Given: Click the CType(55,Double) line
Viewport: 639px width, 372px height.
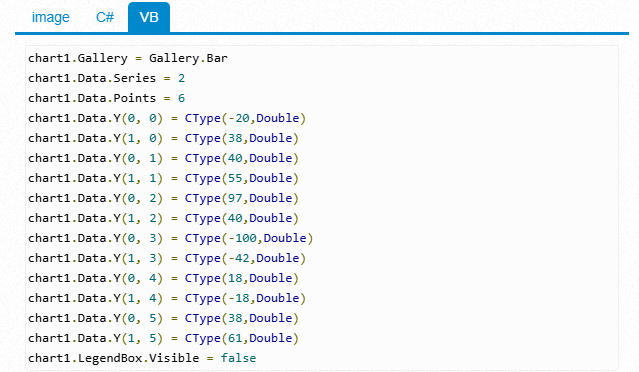Looking at the screenshot, I should pyautogui.click(x=163, y=178).
